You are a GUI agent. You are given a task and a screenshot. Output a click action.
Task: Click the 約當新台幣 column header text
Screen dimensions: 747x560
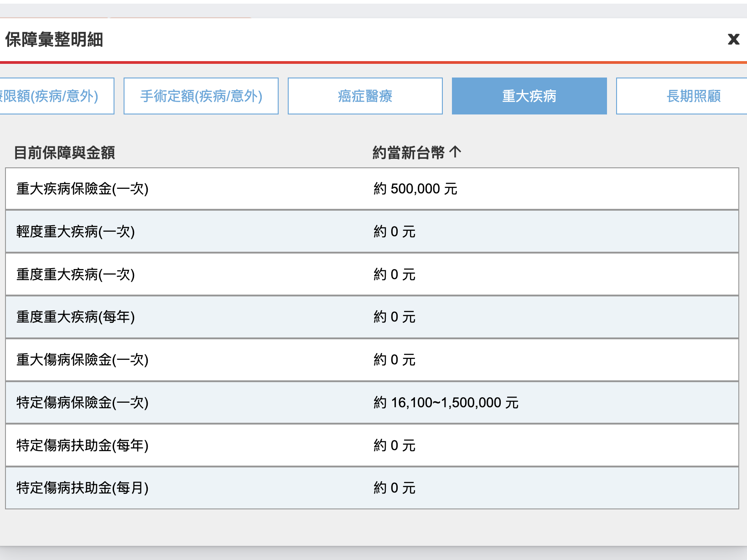point(408,152)
